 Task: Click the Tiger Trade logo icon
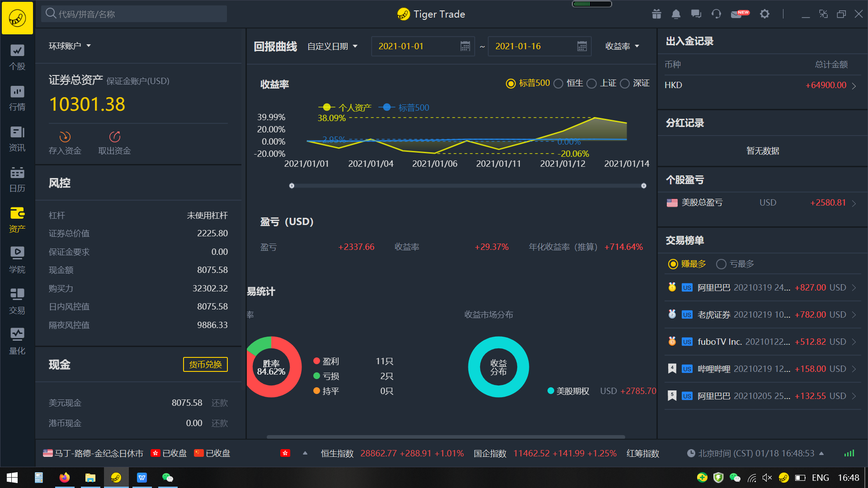(x=17, y=18)
